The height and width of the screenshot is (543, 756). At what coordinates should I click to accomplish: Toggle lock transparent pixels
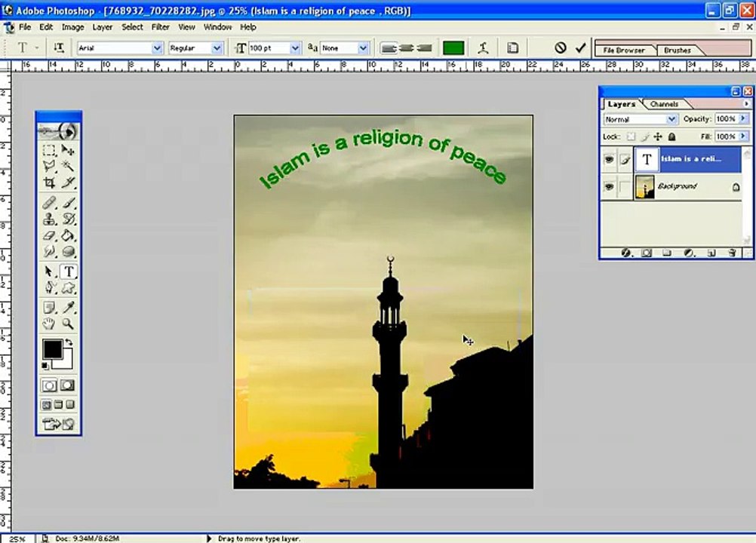pos(631,137)
